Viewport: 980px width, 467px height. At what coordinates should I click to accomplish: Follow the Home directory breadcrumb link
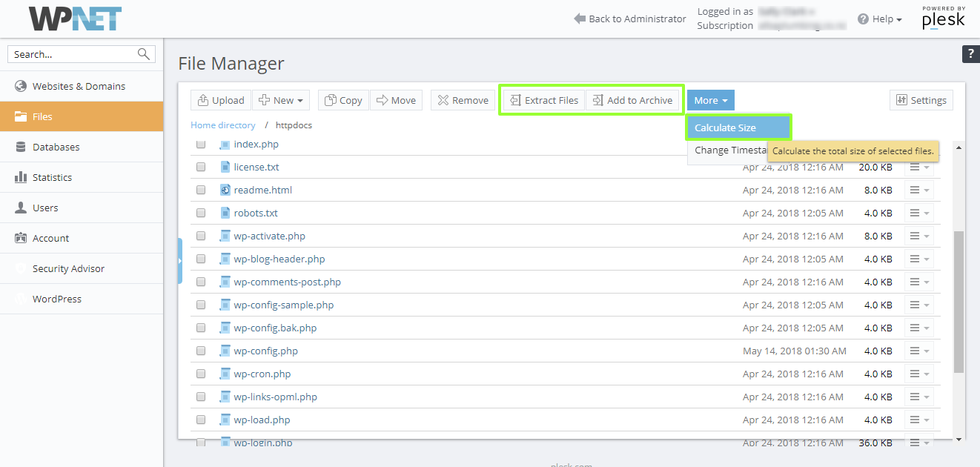tap(223, 125)
